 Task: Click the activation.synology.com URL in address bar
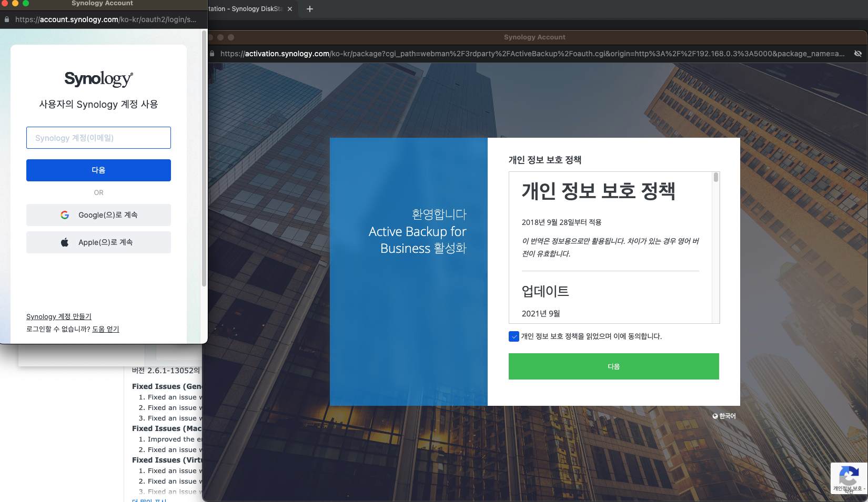coord(532,54)
